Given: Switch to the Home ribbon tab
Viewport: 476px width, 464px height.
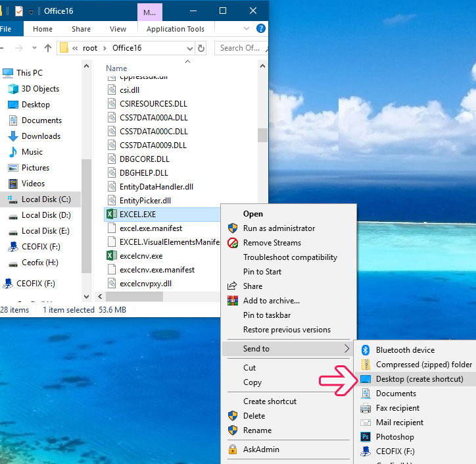Looking at the screenshot, I should pos(43,29).
